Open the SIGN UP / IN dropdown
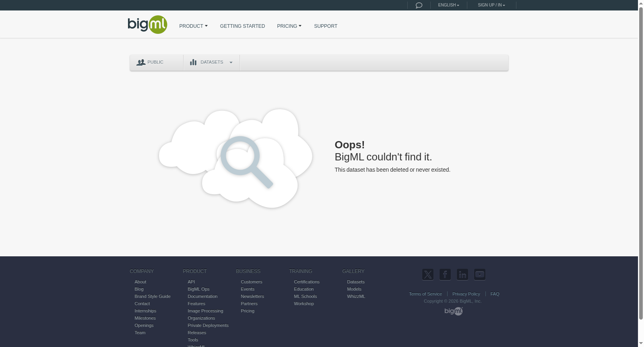 tap(491, 5)
